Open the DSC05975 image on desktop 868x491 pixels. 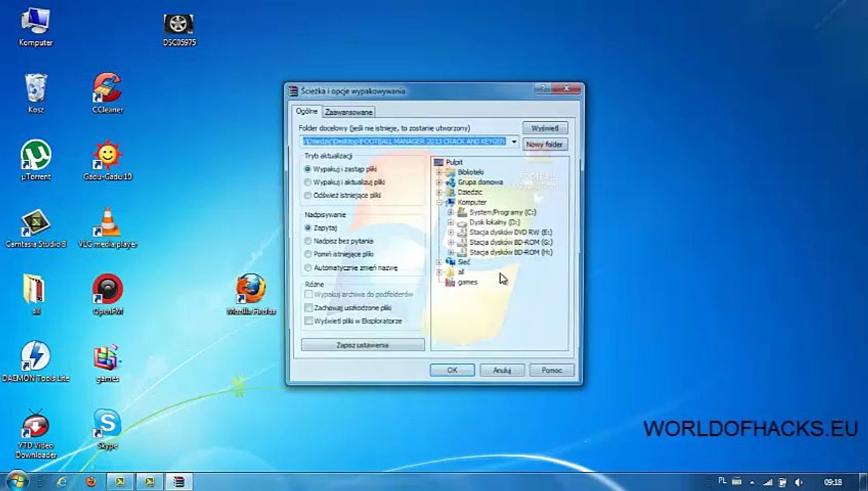point(179,30)
